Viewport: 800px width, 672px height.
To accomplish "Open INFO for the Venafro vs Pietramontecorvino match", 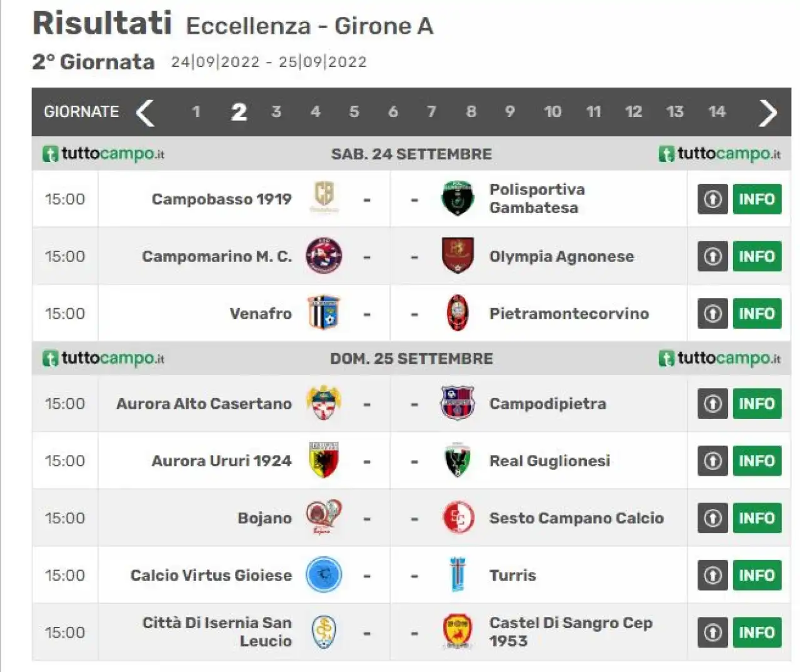I will point(757,313).
